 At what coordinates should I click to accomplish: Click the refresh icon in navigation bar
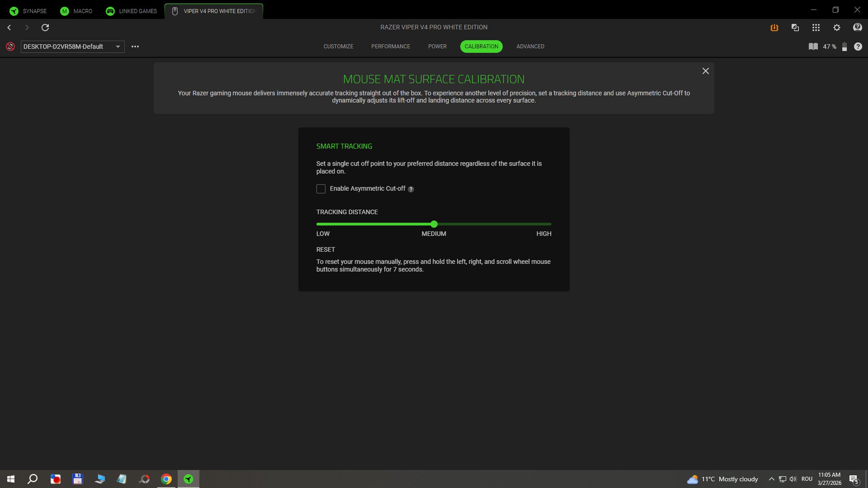click(45, 27)
